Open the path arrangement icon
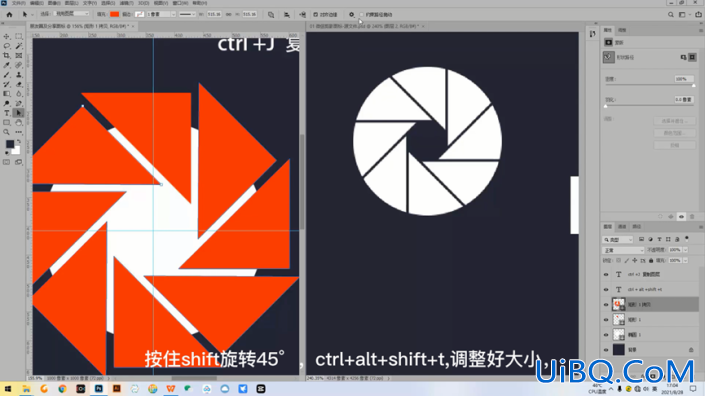 303,14
